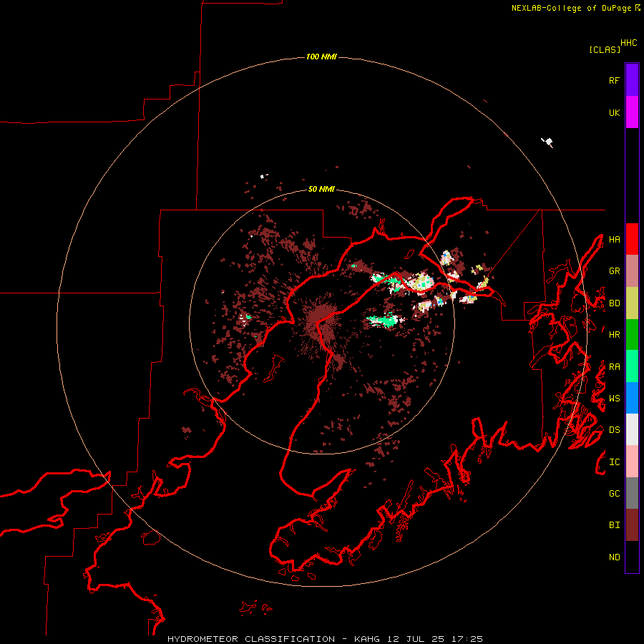Click the 'UK' legend label
Image resolution: width=644 pixels, height=644 pixels.
coord(614,113)
